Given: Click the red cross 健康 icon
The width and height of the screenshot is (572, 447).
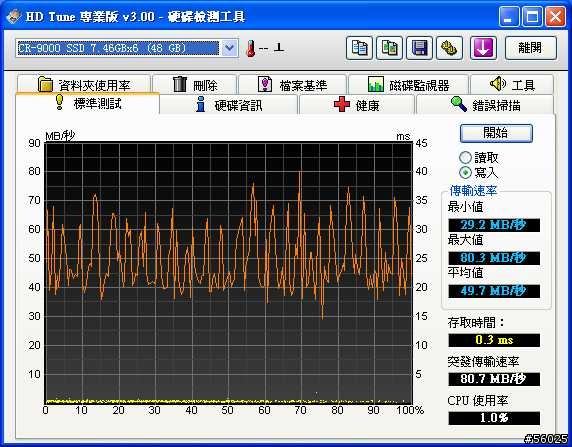Looking at the screenshot, I should coord(342,105).
